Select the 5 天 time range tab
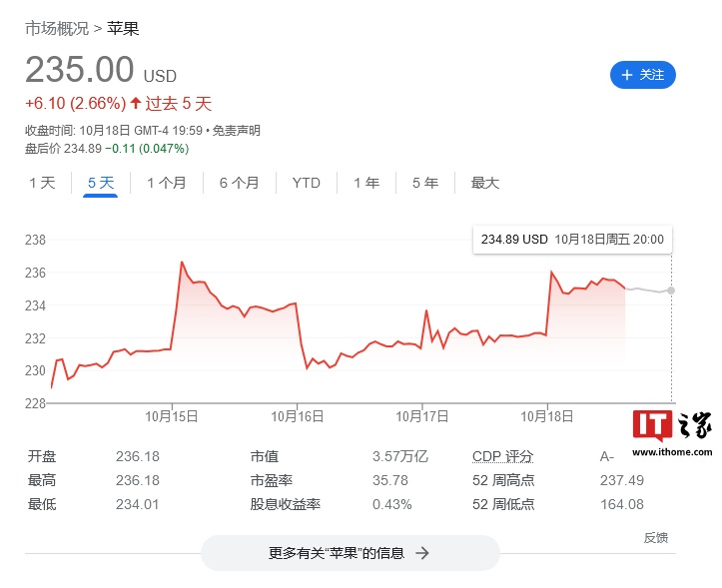Viewport: 722px width, 588px height. [101, 183]
